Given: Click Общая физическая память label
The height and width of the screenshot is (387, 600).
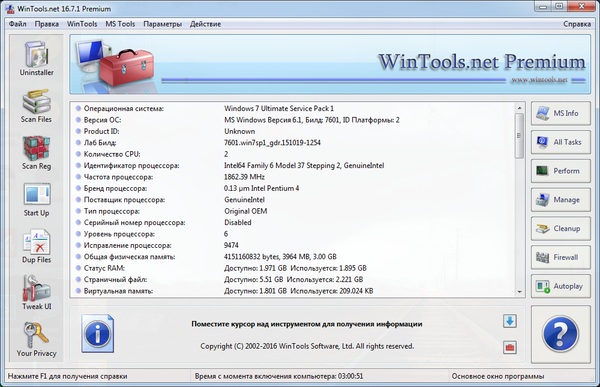Looking at the screenshot, I should pos(129,257).
